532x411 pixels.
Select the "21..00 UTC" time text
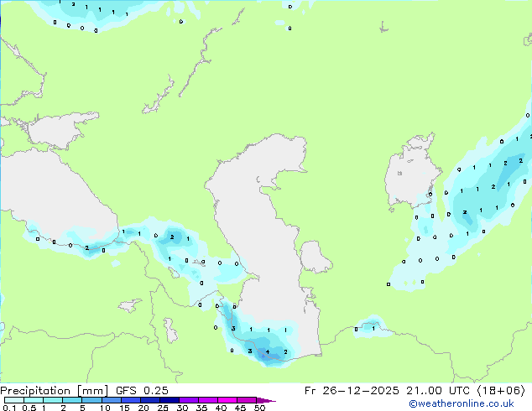click(438, 391)
